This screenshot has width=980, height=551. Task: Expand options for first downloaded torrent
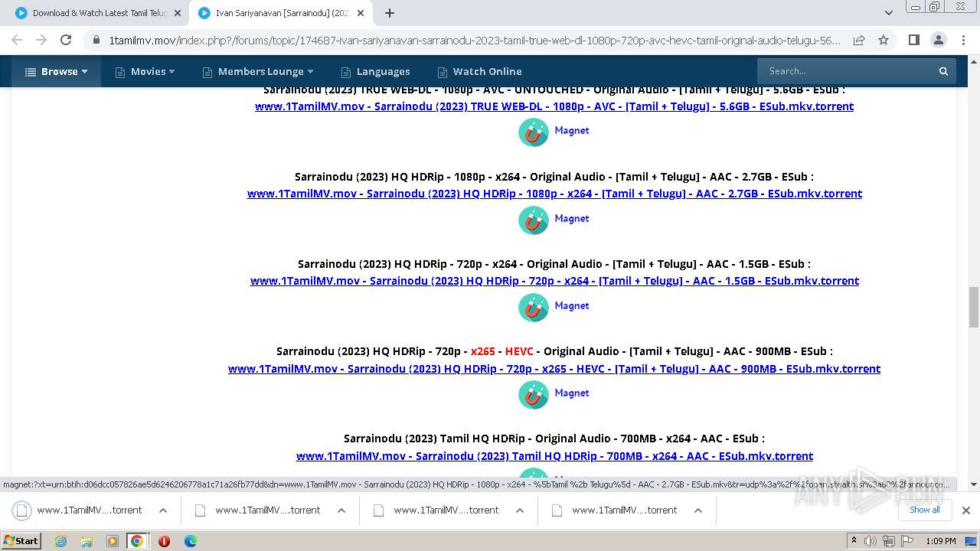point(163,510)
